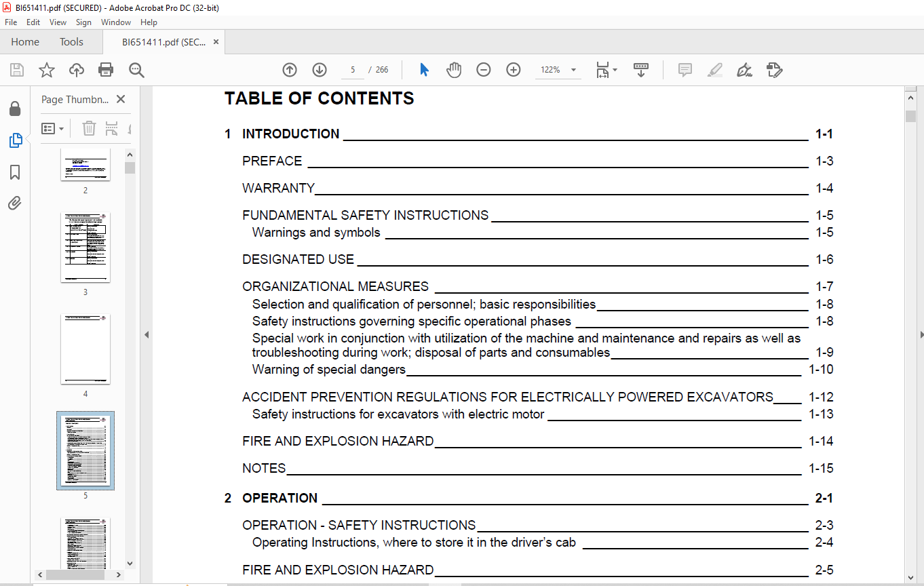This screenshot has height=586, width=924.
Task: Click the scrolling mode download-style icon
Action: click(x=641, y=70)
